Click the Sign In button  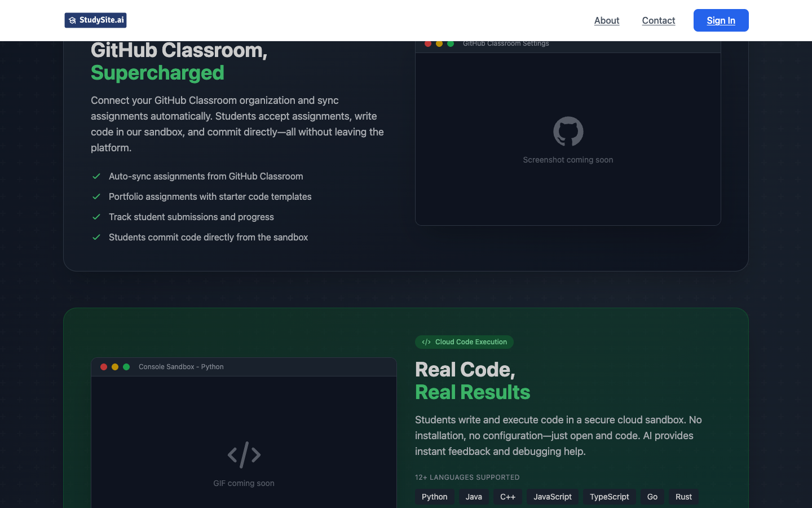coord(721,20)
